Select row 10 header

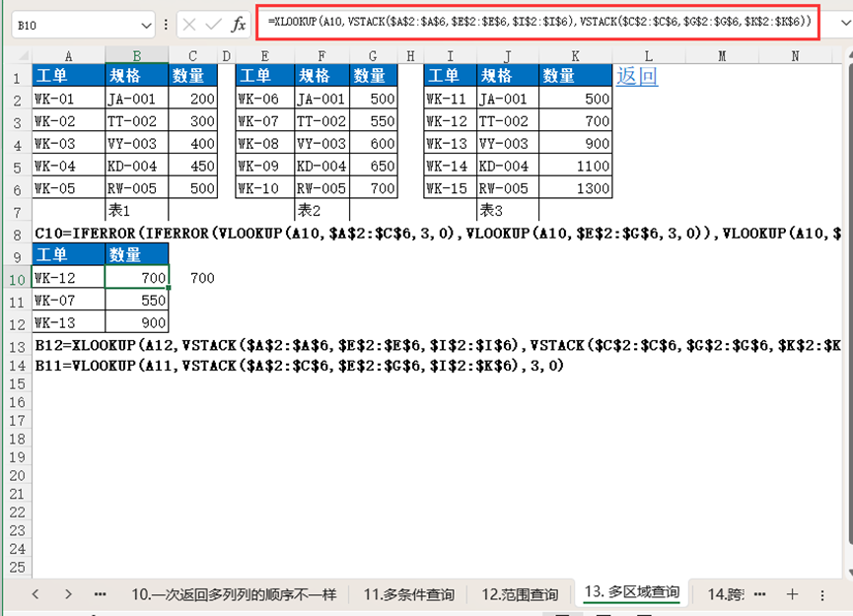17,279
